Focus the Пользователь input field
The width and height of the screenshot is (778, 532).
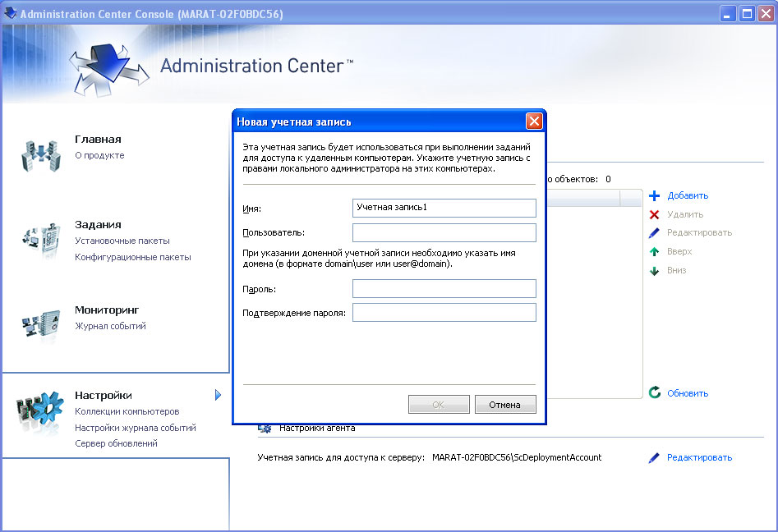[444, 232]
